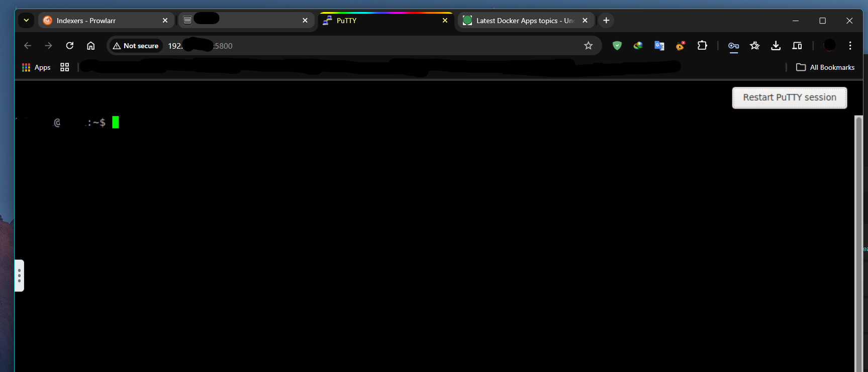Open Chrome three-dot menu
The width and height of the screenshot is (868, 372).
point(850,46)
